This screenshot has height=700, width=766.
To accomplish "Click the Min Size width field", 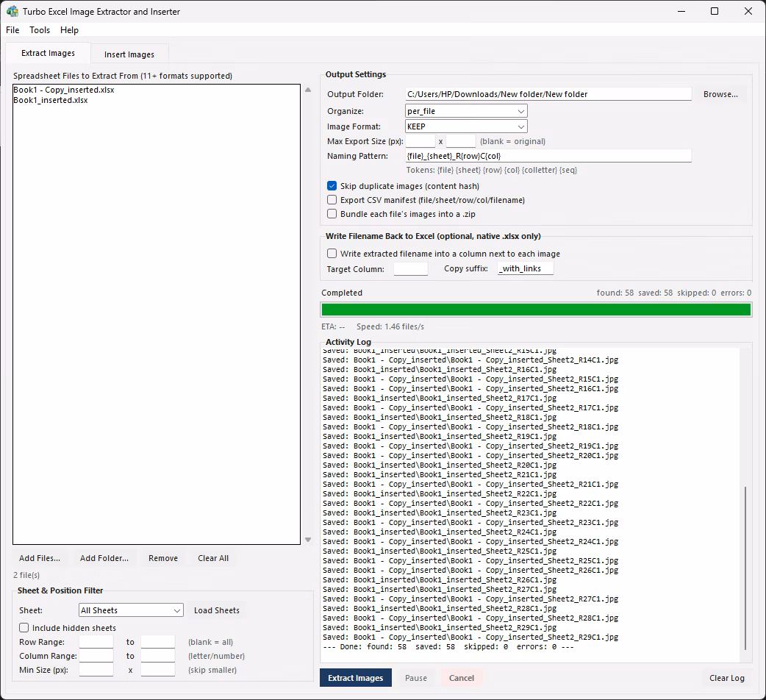I will [96, 670].
